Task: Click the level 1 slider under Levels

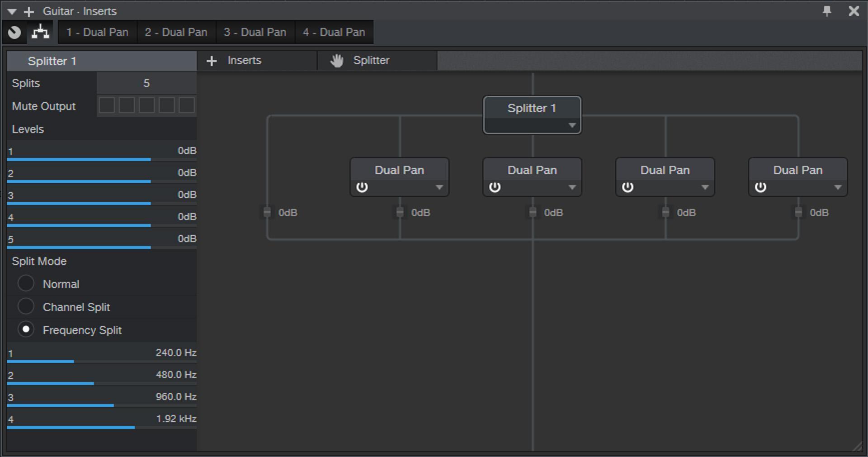Action: pos(79,159)
